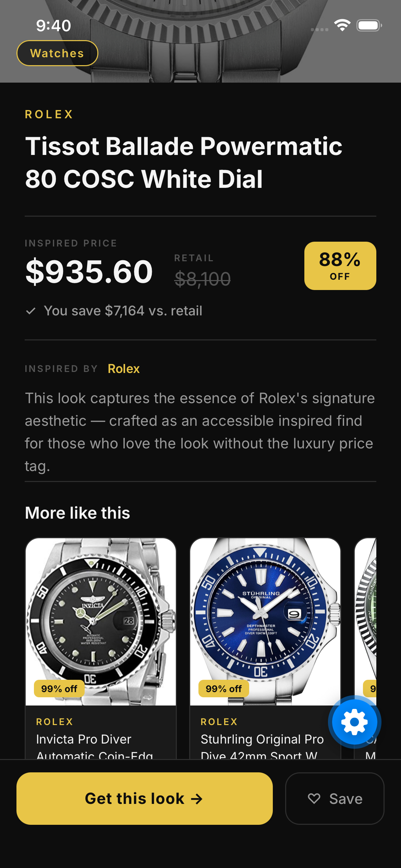Open the Watches category pill
The width and height of the screenshot is (401, 868).
coord(57,53)
